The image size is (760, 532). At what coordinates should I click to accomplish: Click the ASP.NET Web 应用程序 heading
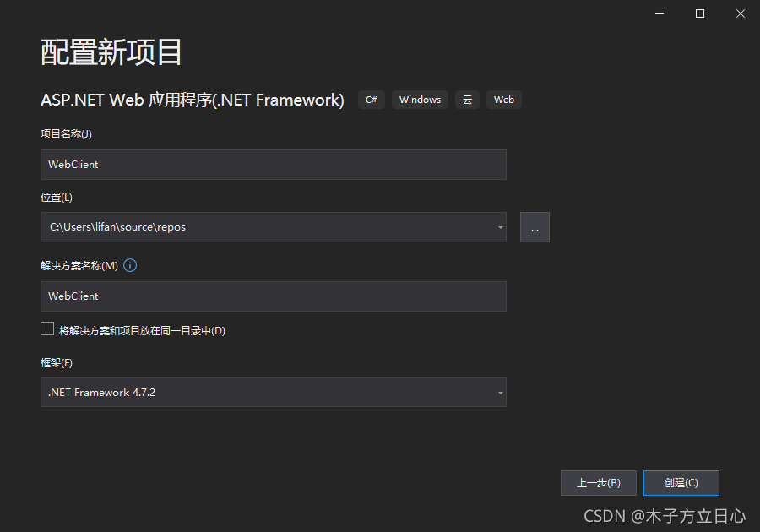pyautogui.click(x=193, y=100)
